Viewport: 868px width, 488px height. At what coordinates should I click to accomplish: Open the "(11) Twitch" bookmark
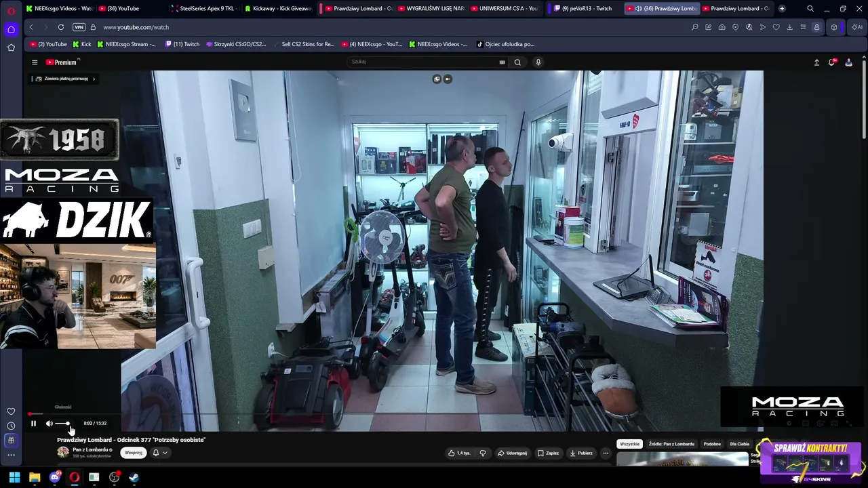pyautogui.click(x=182, y=44)
